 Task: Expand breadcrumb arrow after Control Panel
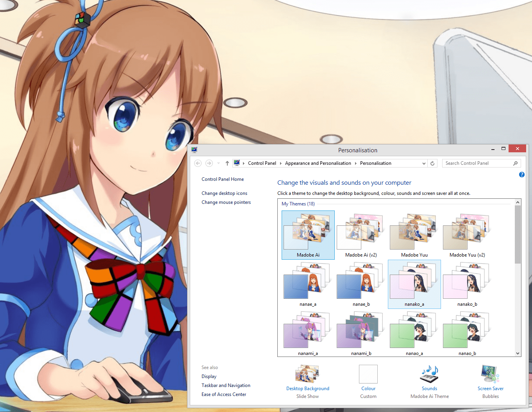tap(280, 163)
